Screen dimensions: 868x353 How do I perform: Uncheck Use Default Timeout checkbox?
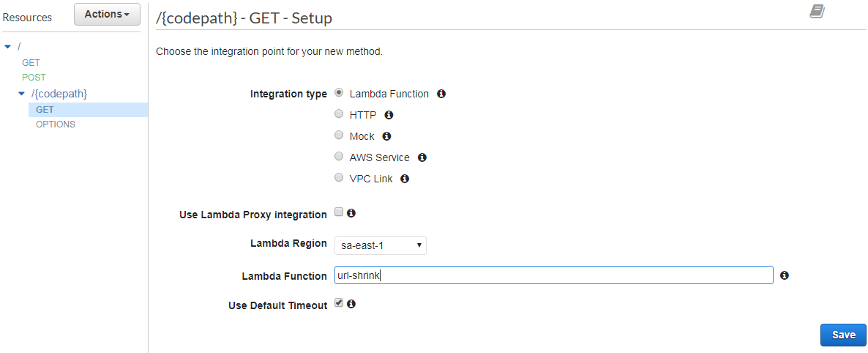coord(339,303)
